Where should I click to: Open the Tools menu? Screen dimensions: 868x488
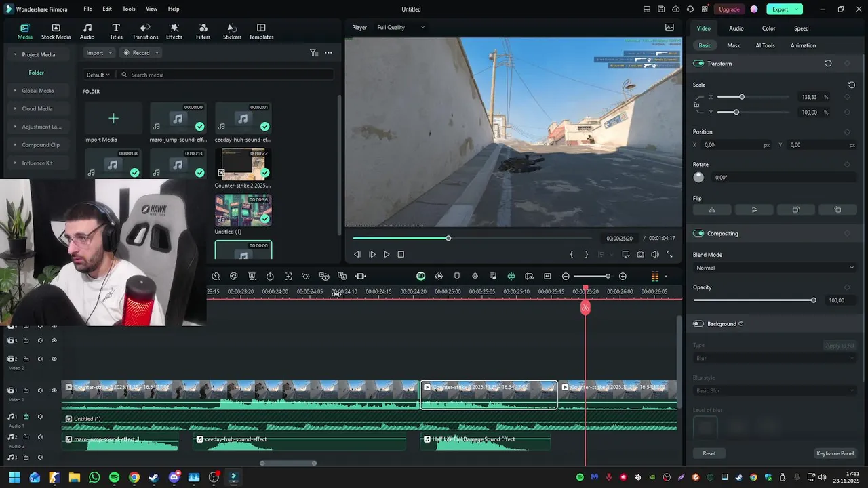click(129, 9)
